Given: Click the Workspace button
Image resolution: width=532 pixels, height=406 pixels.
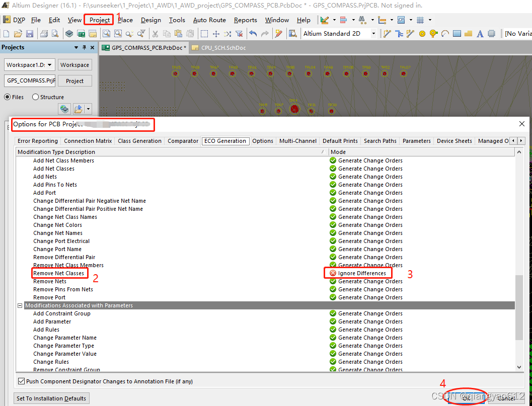Looking at the screenshot, I should tap(74, 65).
